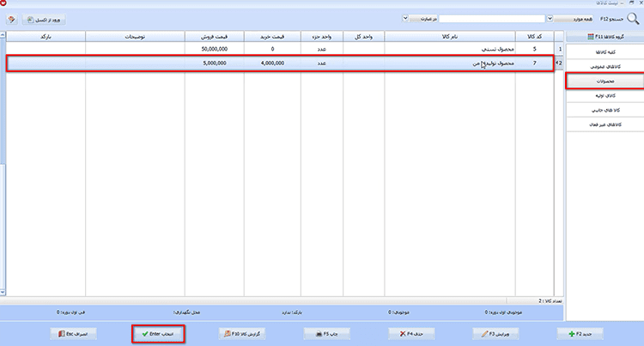The height and width of the screenshot is (346, 644).
Task: Select table row with item code 5
Action: [x=280, y=49]
